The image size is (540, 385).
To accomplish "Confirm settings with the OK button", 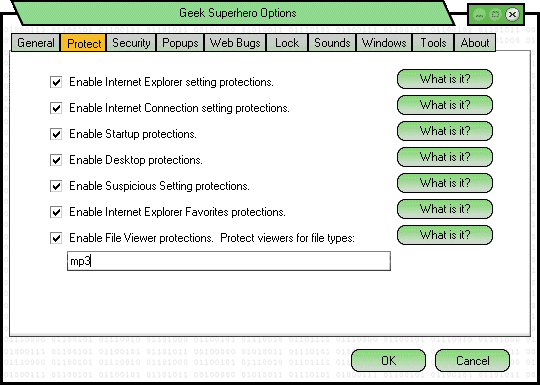I will point(388,361).
